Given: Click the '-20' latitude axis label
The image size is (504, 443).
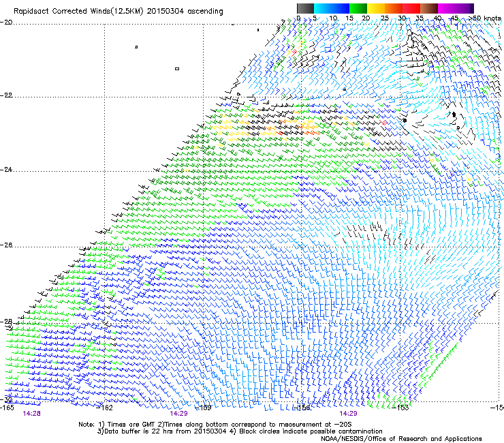Looking at the screenshot, I should coord(6,22).
